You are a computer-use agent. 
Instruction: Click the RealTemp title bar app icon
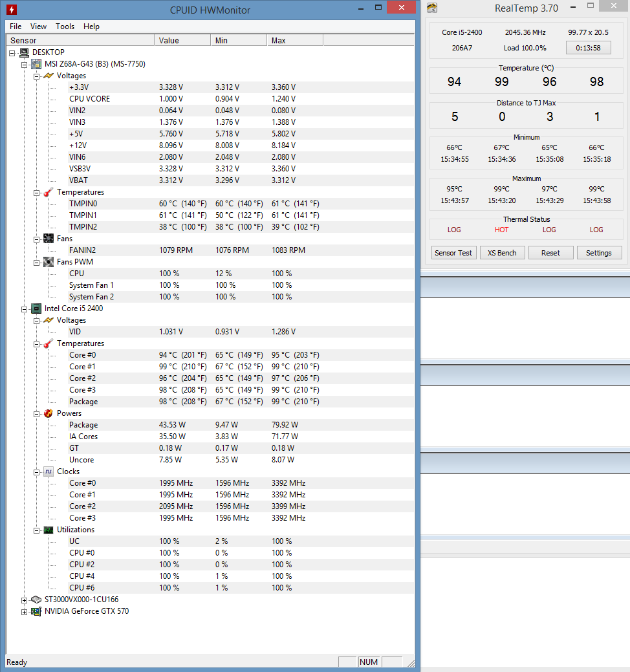coord(432,8)
